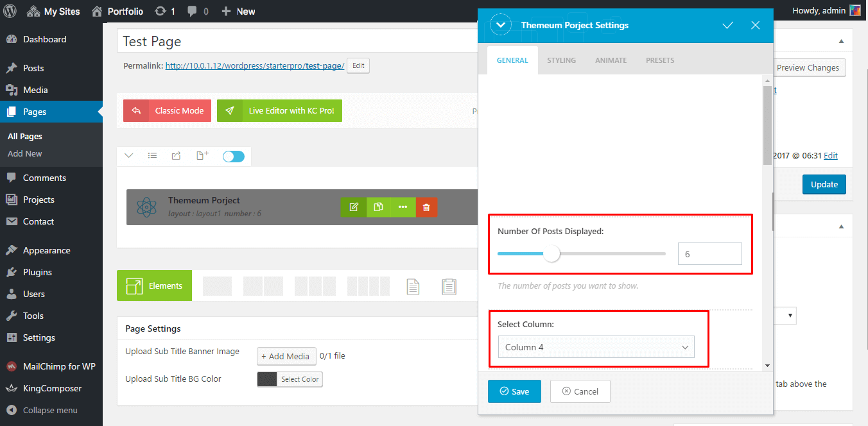Viewport: 868px width, 426px height.
Task: Edit the Themeum Porject element
Action: pyautogui.click(x=354, y=207)
